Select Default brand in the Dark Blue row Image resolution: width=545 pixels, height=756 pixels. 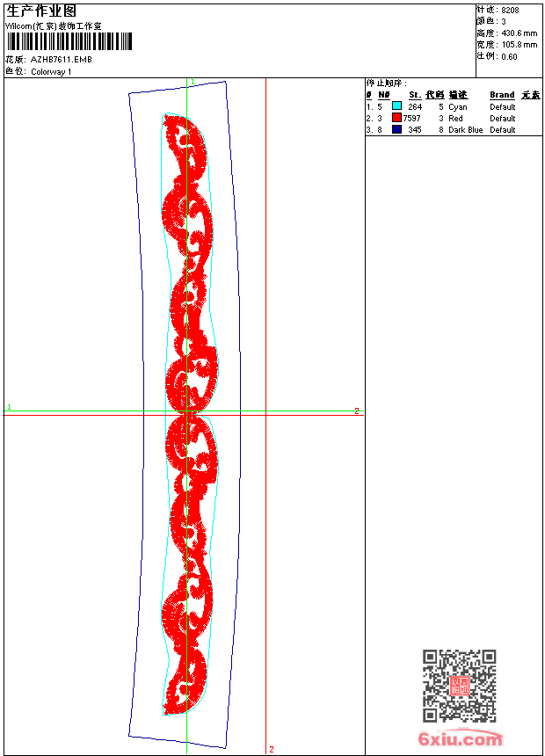coord(503,130)
